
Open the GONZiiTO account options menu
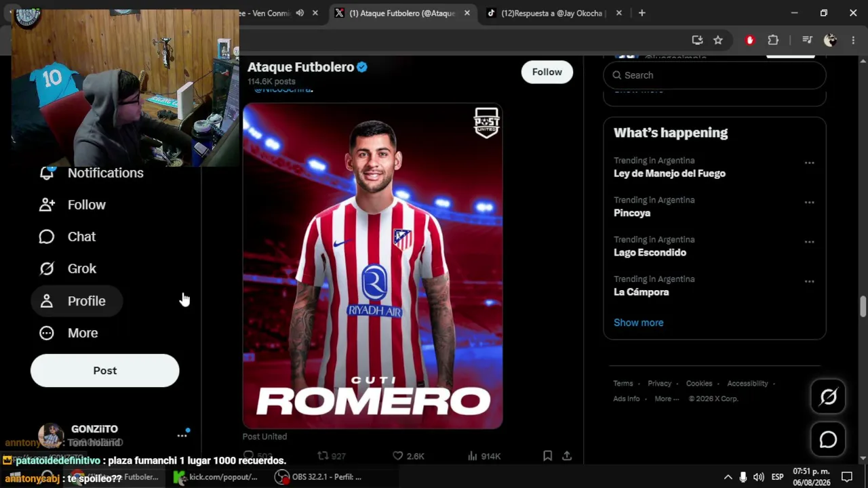pos(182,435)
